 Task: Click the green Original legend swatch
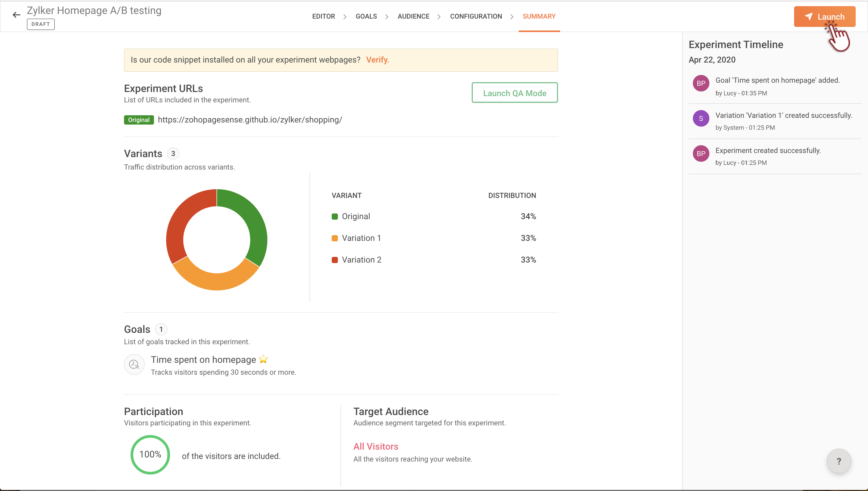(x=335, y=217)
